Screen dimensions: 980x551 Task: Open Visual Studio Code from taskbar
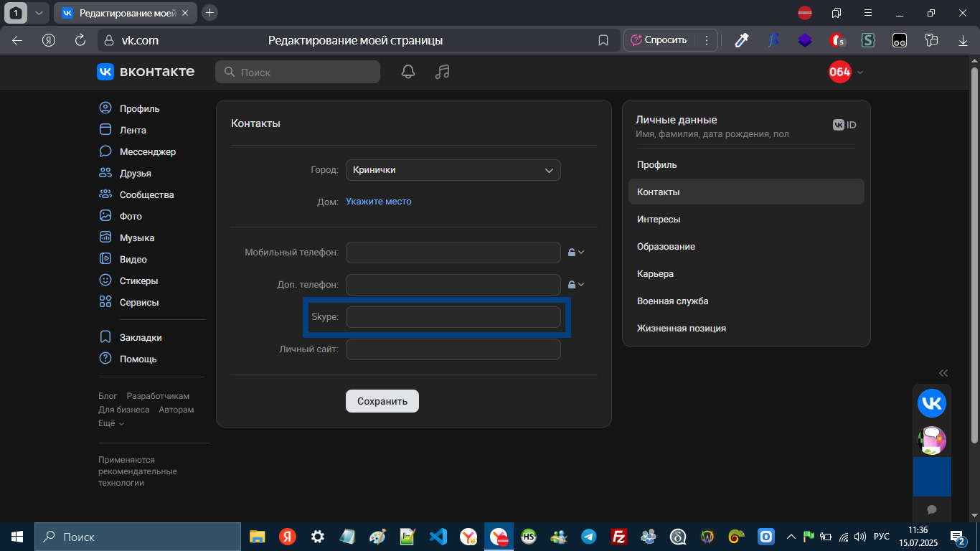tap(438, 537)
